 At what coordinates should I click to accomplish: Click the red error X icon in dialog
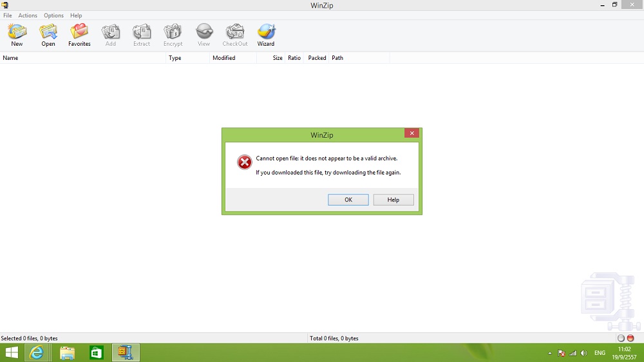244,162
